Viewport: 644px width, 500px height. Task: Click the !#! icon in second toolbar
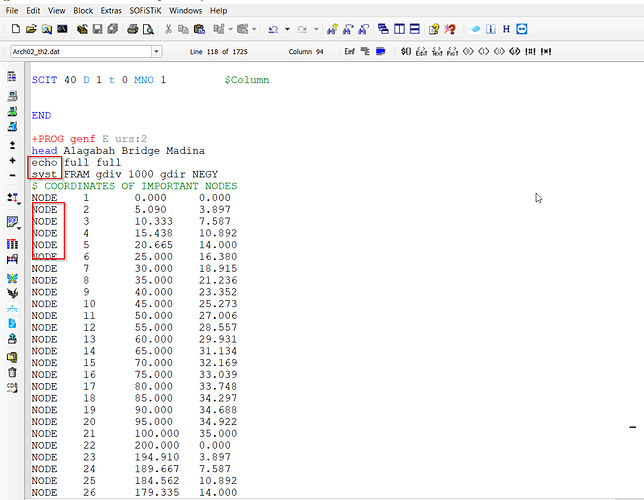click(530, 52)
